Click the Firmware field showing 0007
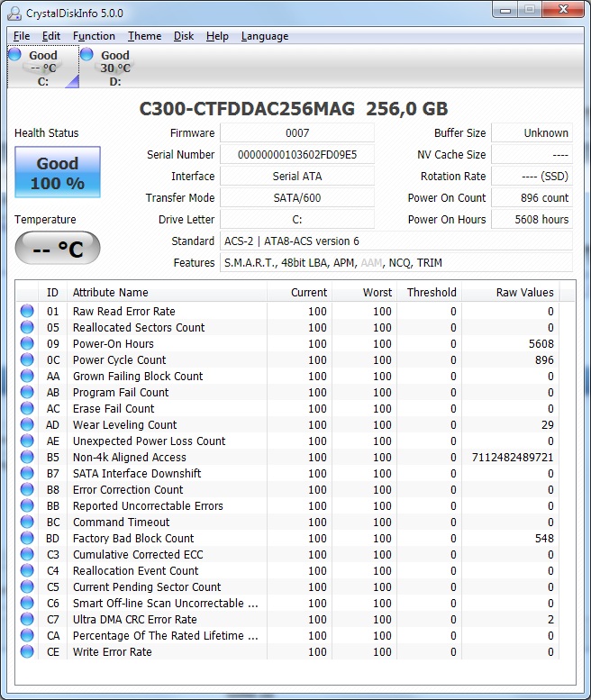 [x=297, y=133]
